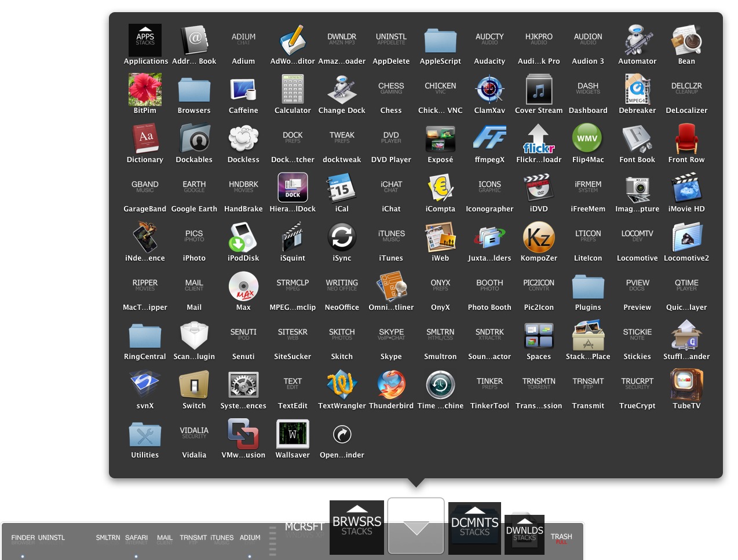This screenshot has height=560, width=738.
Task: Launch SAFARI from the Dock
Action: (136, 539)
